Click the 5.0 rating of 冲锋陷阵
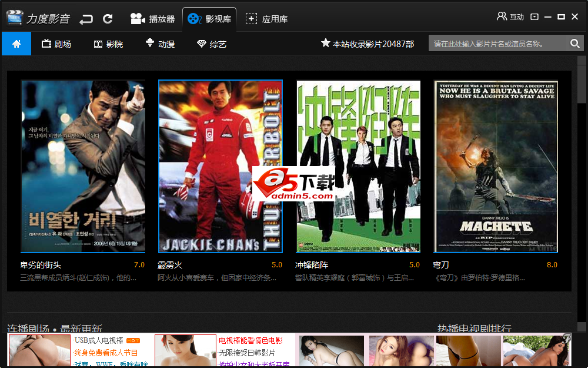This screenshot has width=588, height=368. coord(415,265)
